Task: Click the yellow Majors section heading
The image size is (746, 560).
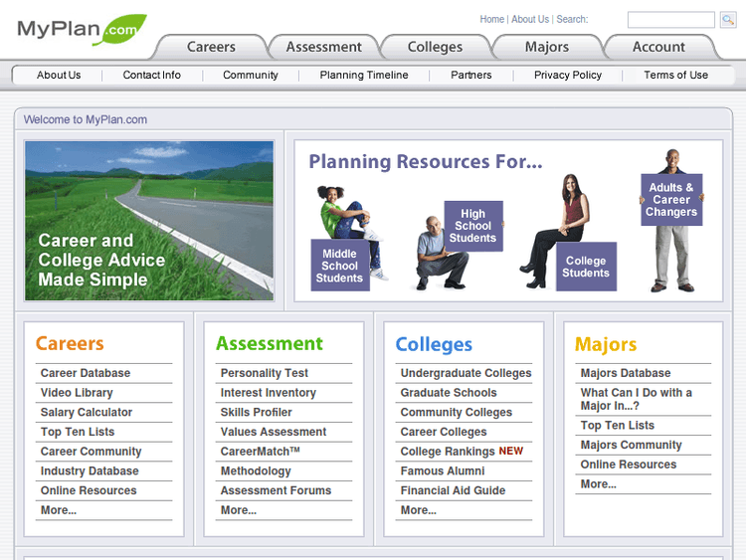Action: coord(606,344)
